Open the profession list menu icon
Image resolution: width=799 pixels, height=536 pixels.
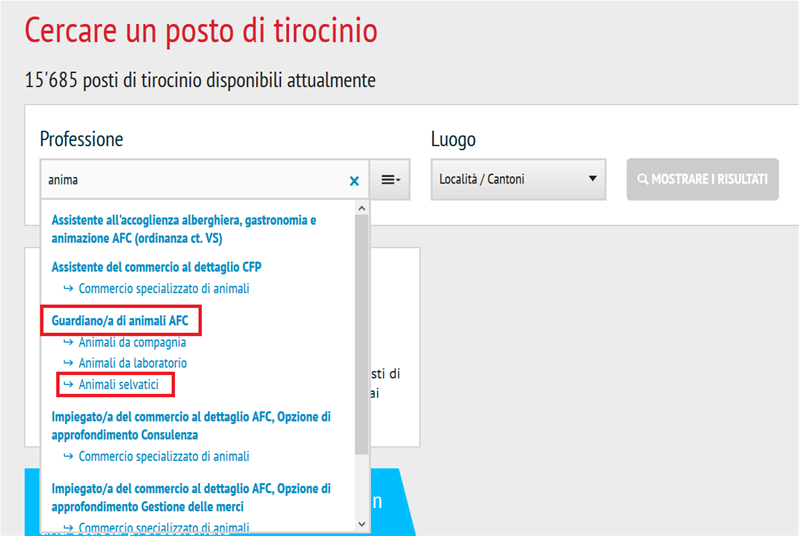[x=389, y=180]
